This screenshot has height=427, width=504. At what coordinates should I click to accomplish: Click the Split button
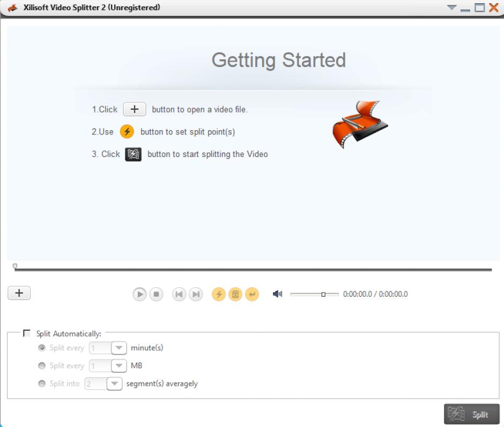471,414
